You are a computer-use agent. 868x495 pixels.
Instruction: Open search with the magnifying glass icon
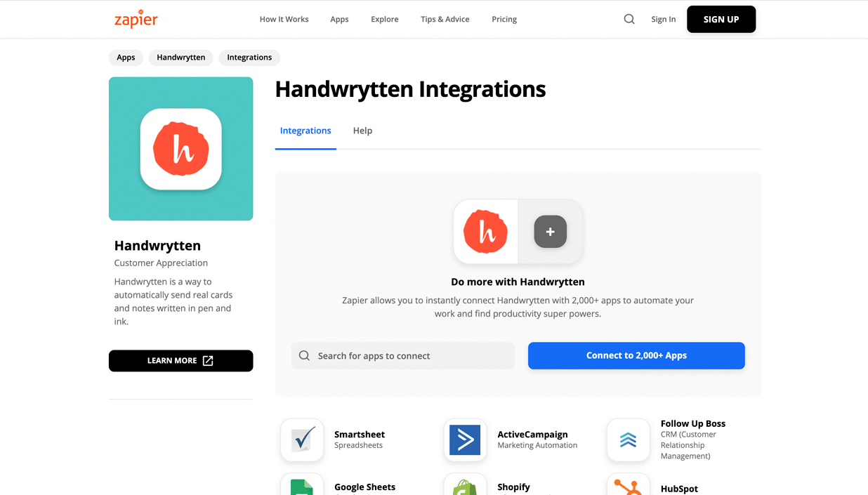(629, 19)
